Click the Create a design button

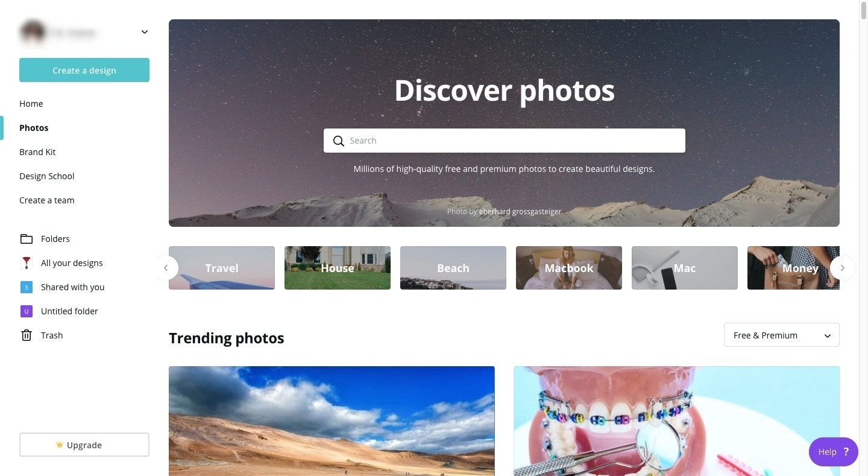click(84, 70)
